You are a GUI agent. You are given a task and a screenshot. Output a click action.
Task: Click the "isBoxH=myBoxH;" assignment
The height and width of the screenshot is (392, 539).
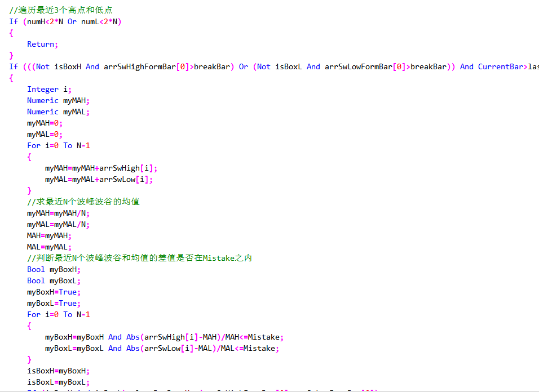(x=58, y=371)
